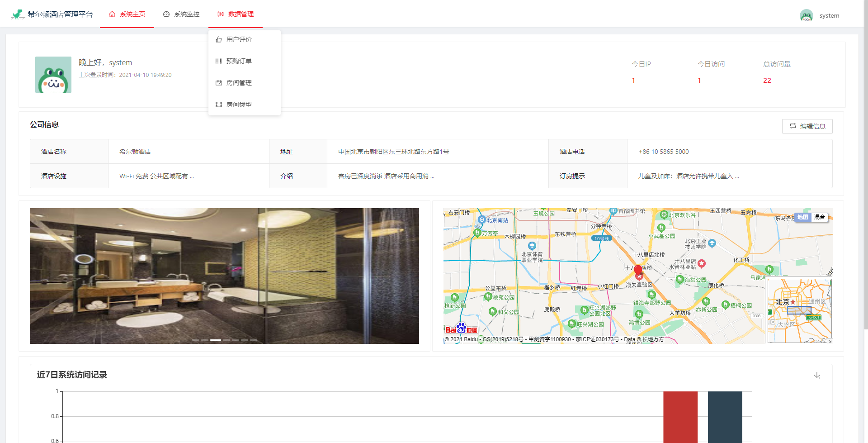Click the Beijing overview minimap
This screenshot has width=868, height=443.
coord(799,311)
